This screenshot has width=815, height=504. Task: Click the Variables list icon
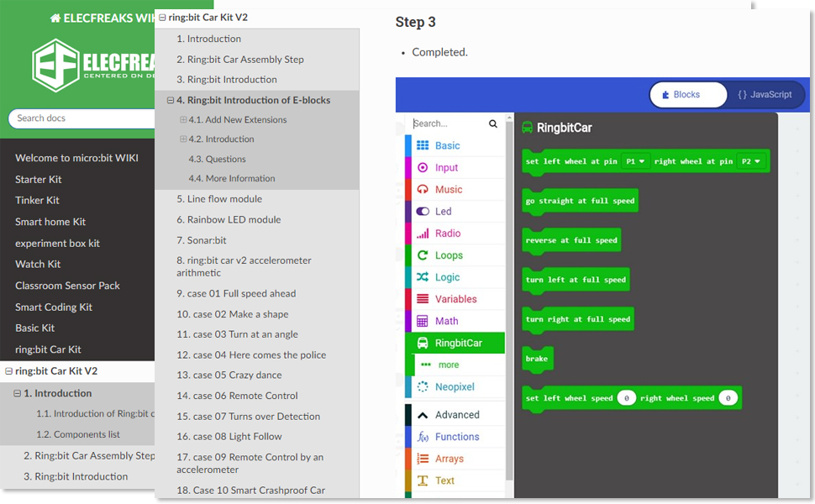[423, 299]
